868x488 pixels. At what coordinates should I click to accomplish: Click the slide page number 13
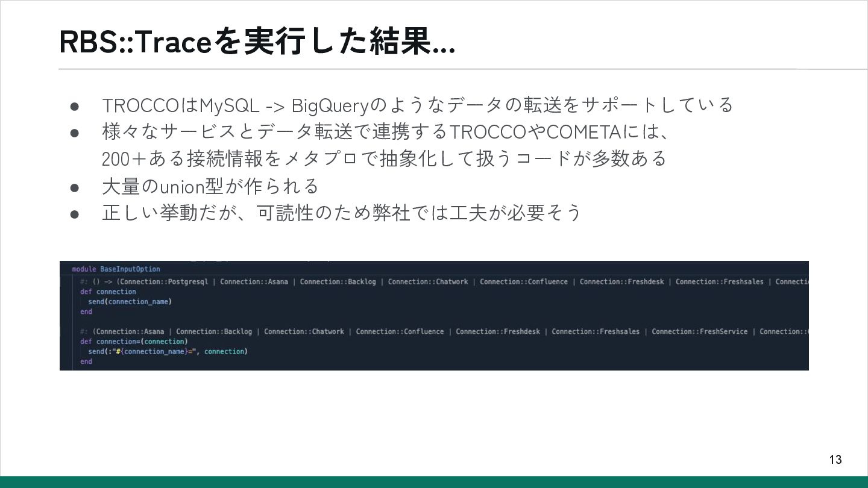coord(835,460)
